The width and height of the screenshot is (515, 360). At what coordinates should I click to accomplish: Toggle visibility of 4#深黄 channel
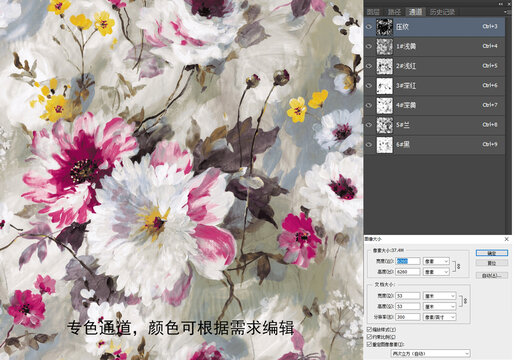[x=369, y=105]
